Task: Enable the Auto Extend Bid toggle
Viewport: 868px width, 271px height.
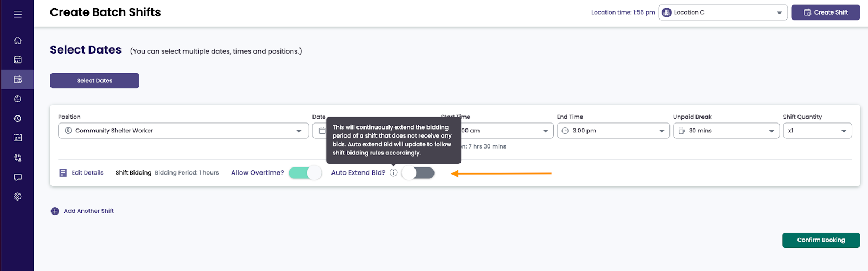Action: pyautogui.click(x=418, y=173)
